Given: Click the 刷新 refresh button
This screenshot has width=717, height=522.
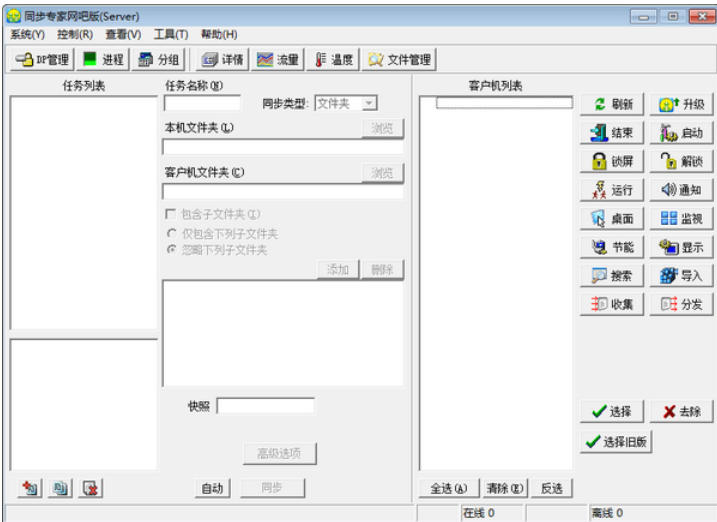Looking at the screenshot, I should tap(612, 104).
